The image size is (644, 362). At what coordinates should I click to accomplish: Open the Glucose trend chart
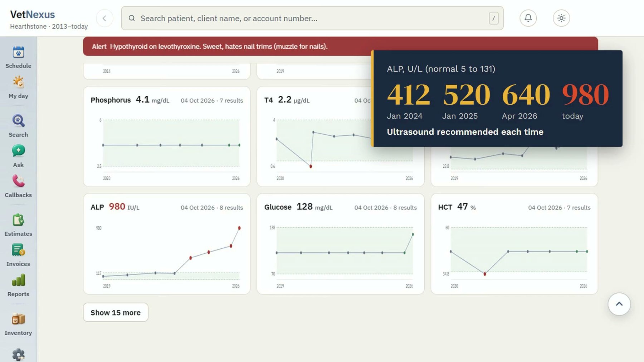coord(340,244)
